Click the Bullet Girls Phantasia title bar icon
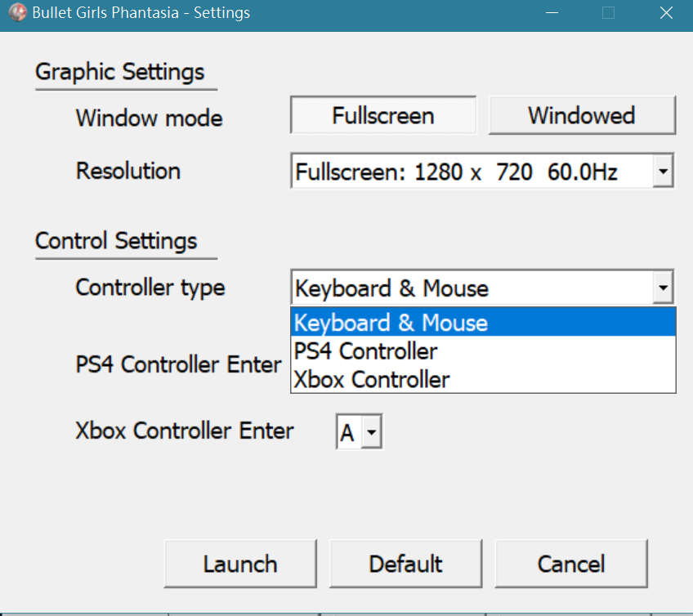The image size is (693, 616). tap(16, 14)
